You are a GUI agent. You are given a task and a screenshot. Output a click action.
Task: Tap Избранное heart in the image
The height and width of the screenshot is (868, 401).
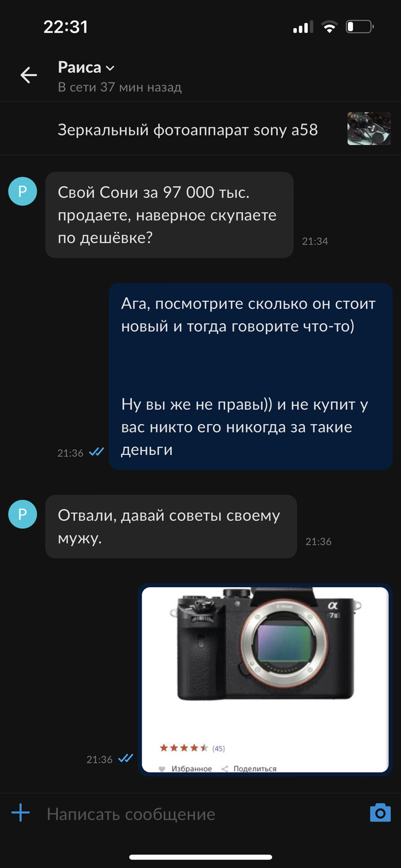[x=162, y=769]
